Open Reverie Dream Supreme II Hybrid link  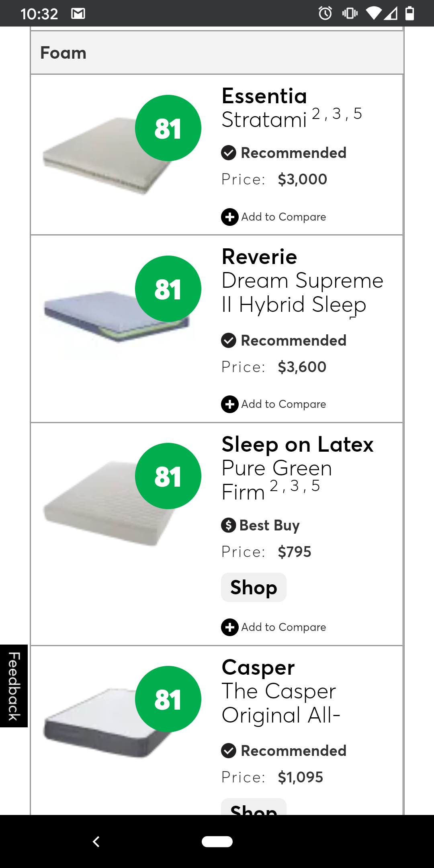coord(303,280)
